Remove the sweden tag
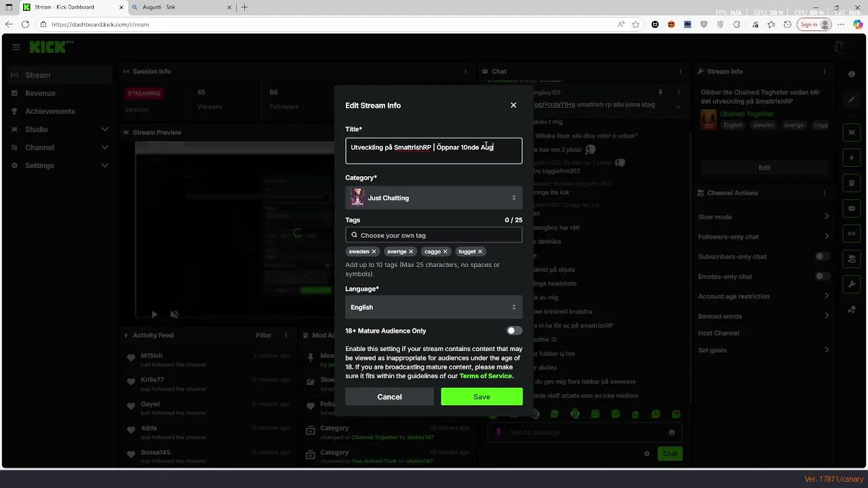Image resolution: width=868 pixels, height=488 pixels. 374,251
